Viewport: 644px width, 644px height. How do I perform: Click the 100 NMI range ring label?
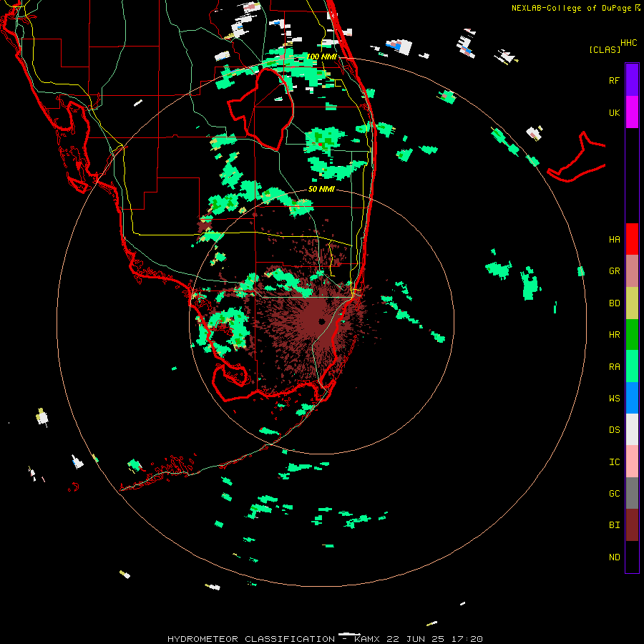click(321, 57)
